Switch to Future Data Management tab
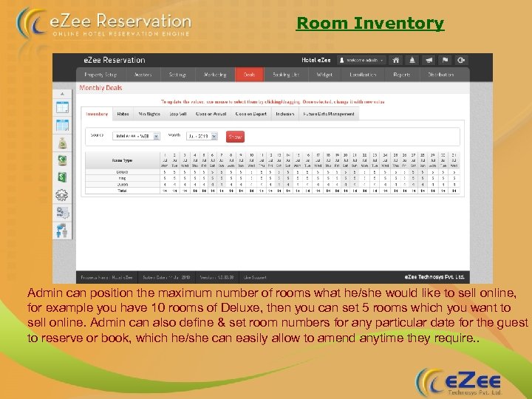532x399 pixels. click(x=329, y=114)
